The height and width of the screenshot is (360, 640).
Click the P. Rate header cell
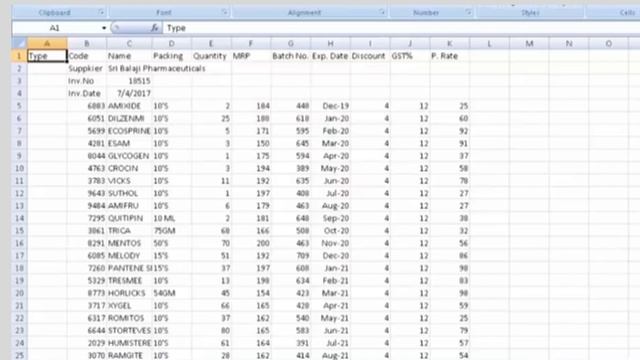(x=449, y=56)
